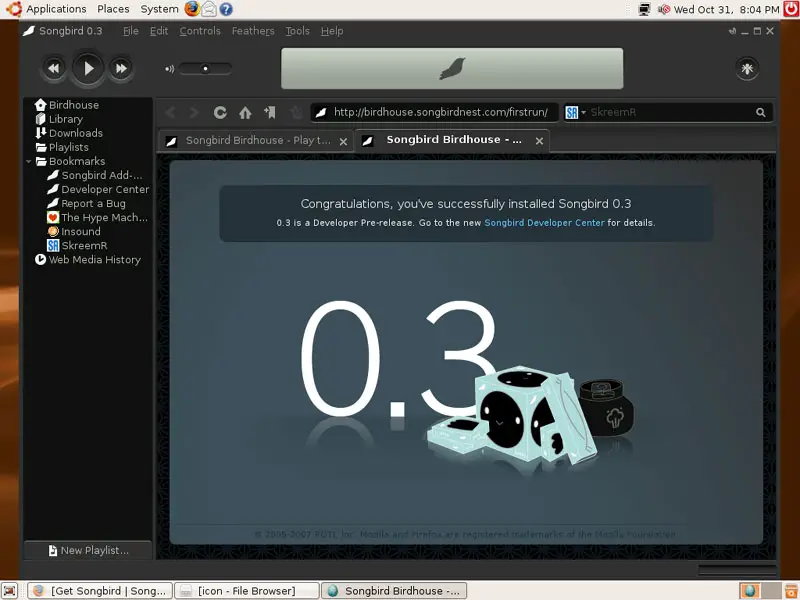This screenshot has width=800, height=600.
Task: Click the magnifier search icon
Action: click(x=760, y=112)
